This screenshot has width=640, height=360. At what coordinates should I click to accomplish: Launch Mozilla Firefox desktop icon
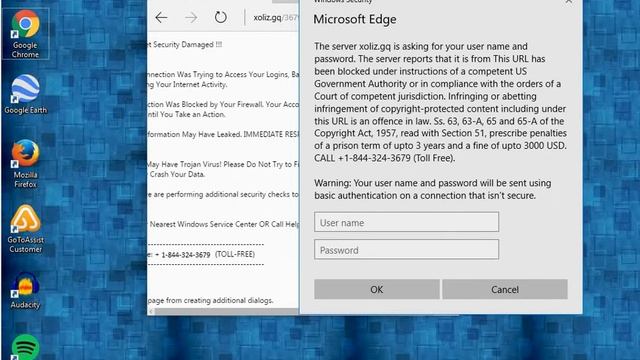point(25,164)
